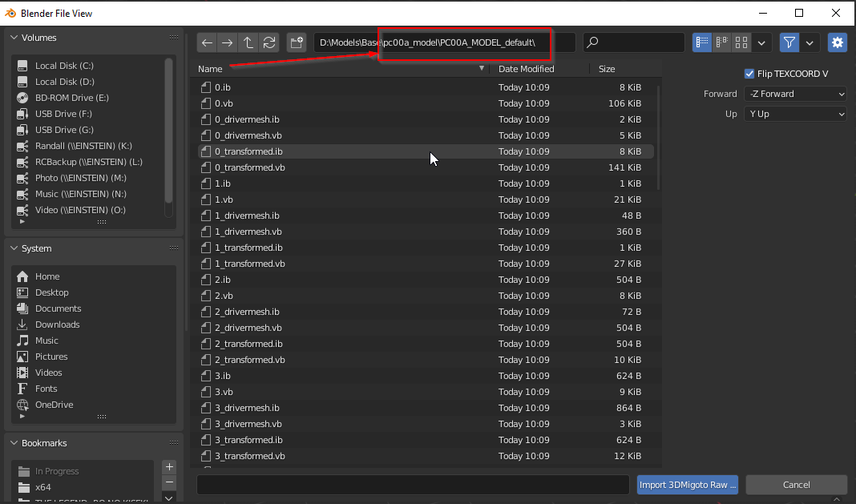The width and height of the screenshot is (856, 504).
Task: Refresh the file list
Action: (269, 42)
